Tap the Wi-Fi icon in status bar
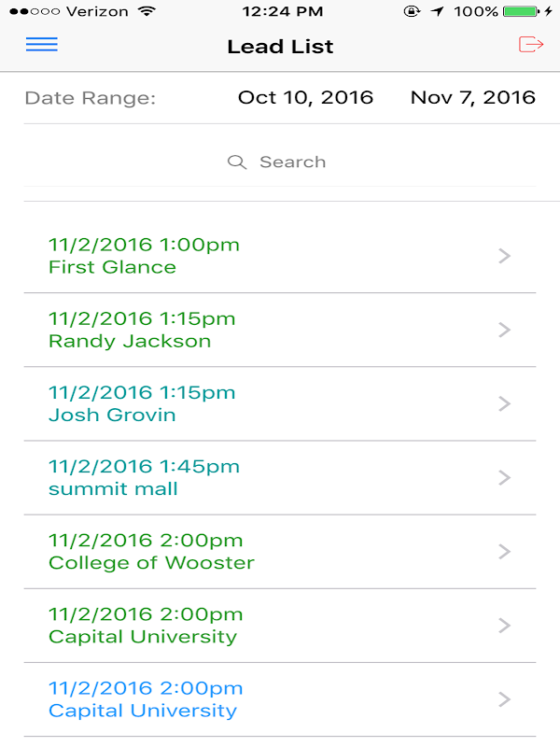The width and height of the screenshot is (560, 747). click(147, 12)
